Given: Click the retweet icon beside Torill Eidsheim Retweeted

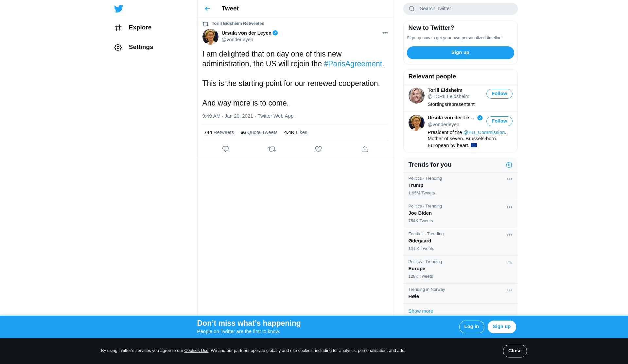Looking at the screenshot, I should (x=205, y=24).
